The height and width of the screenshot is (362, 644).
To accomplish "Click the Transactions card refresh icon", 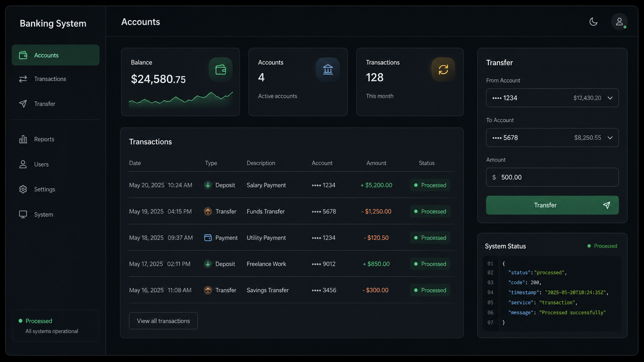I will [443, 70].
